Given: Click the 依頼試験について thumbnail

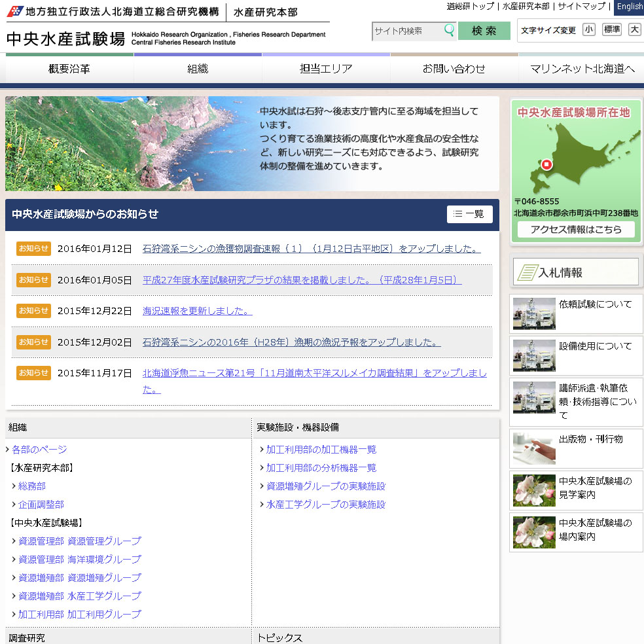Looking at the screenshot, I should coord(534,314).
